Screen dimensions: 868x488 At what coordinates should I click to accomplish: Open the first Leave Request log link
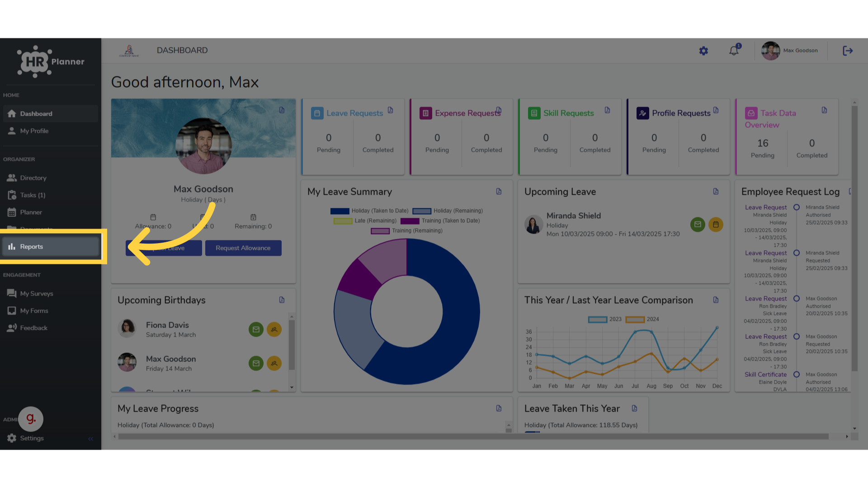tap(766, 207)
